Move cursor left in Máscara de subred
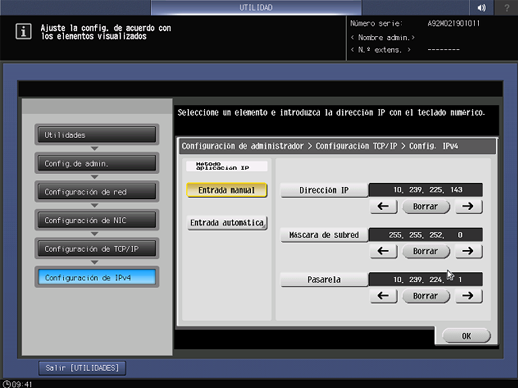 [x=384, y=251]
